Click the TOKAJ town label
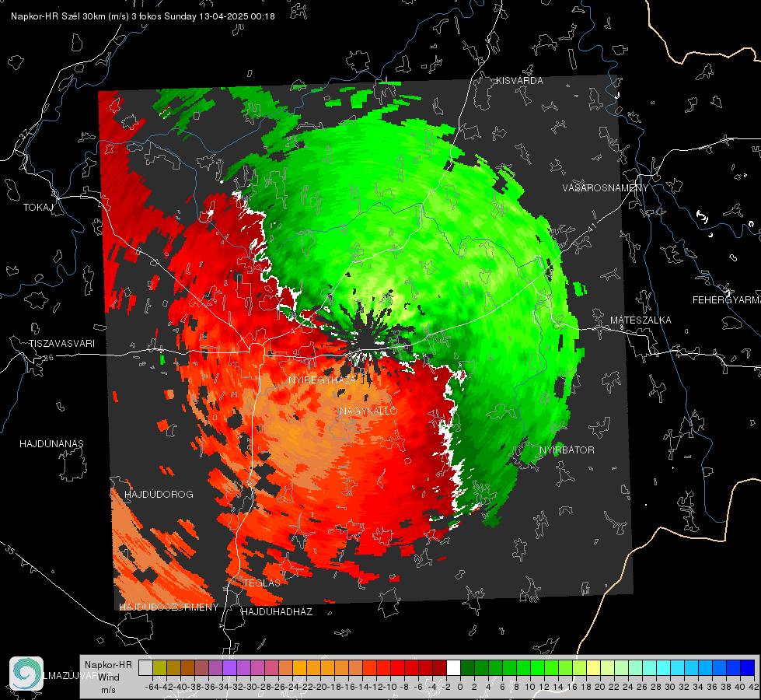 [38, 208]
